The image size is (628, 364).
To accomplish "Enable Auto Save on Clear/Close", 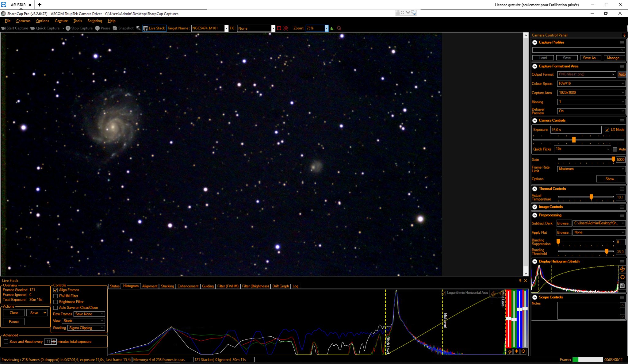I will pos(56,308).
